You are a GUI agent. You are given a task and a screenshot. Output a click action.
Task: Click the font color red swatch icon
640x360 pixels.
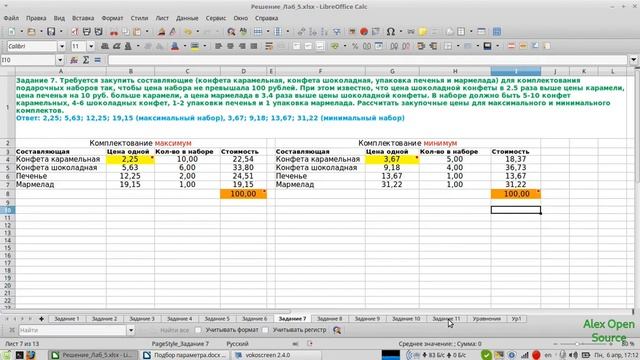[175, 46]
